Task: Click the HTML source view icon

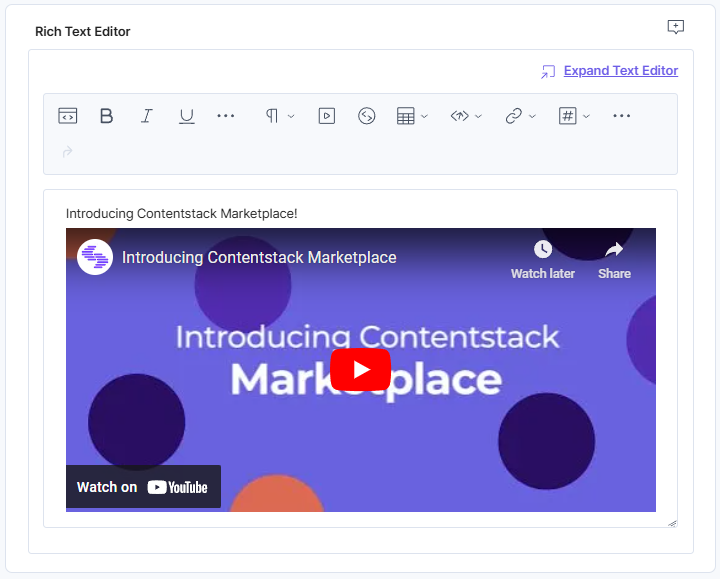Action: pyautogui.click(x=67, y=116)
